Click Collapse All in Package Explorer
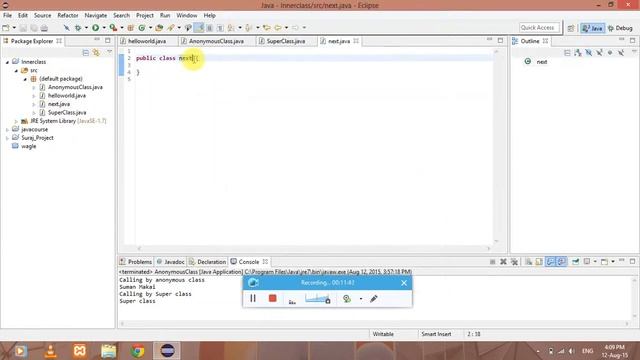This screenshot has width=640, height=360. click(86, 53)
